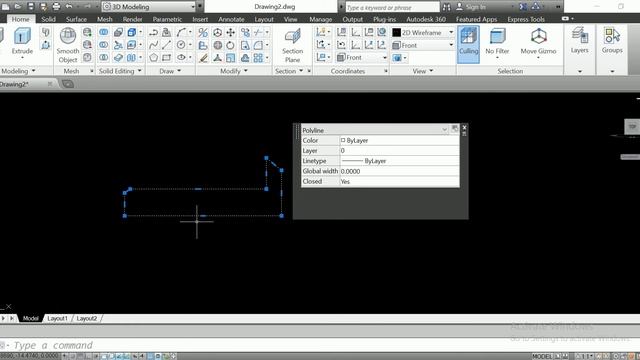Click the Undo arrow in quick access
This screenshot has height=360, width=640.
coord(69,7)
